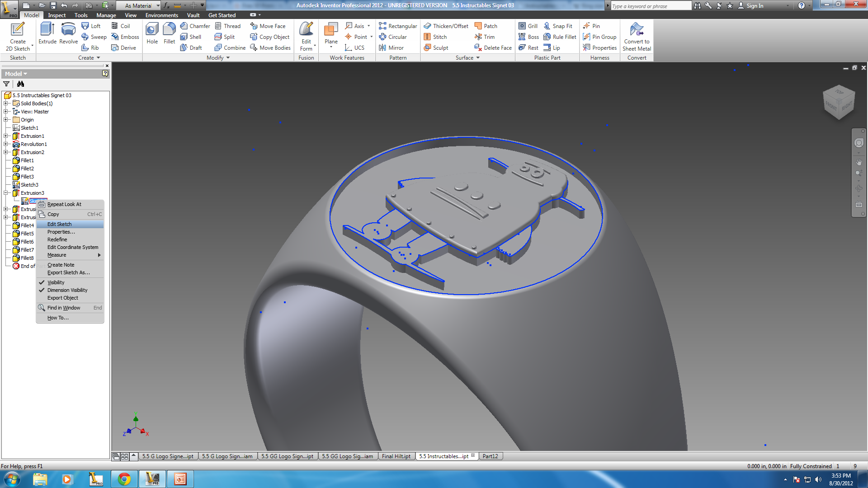This screenshot has height=488, width=868.
Task: Collapse the Extrusion3 node
Action: click(x=6, y=193)
